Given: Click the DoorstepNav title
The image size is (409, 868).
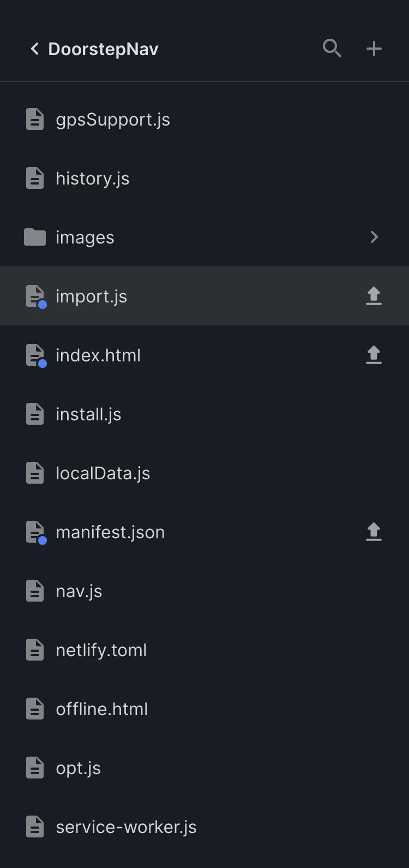Looking at the screenshot, I should (103, 49).
